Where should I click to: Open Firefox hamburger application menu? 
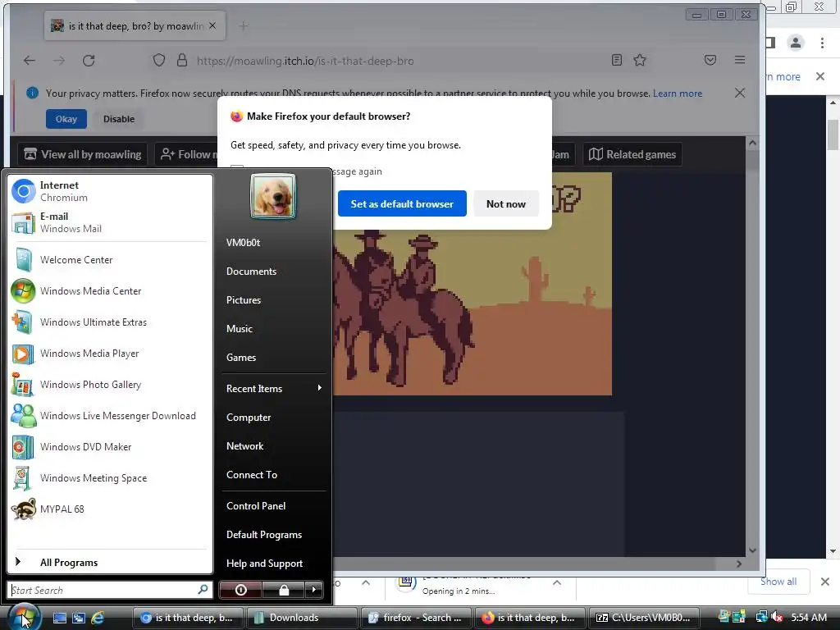pos(740,60)
